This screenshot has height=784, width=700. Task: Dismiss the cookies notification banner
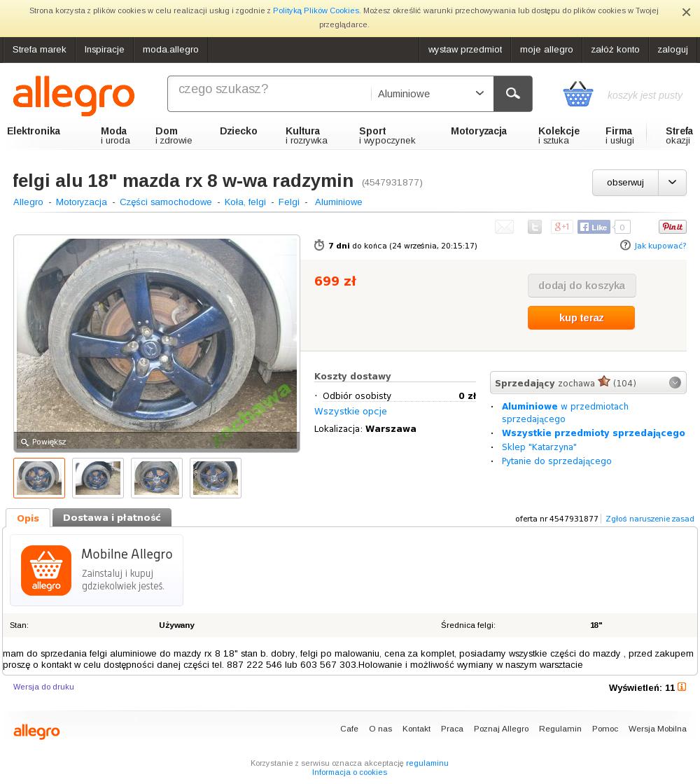686,13
